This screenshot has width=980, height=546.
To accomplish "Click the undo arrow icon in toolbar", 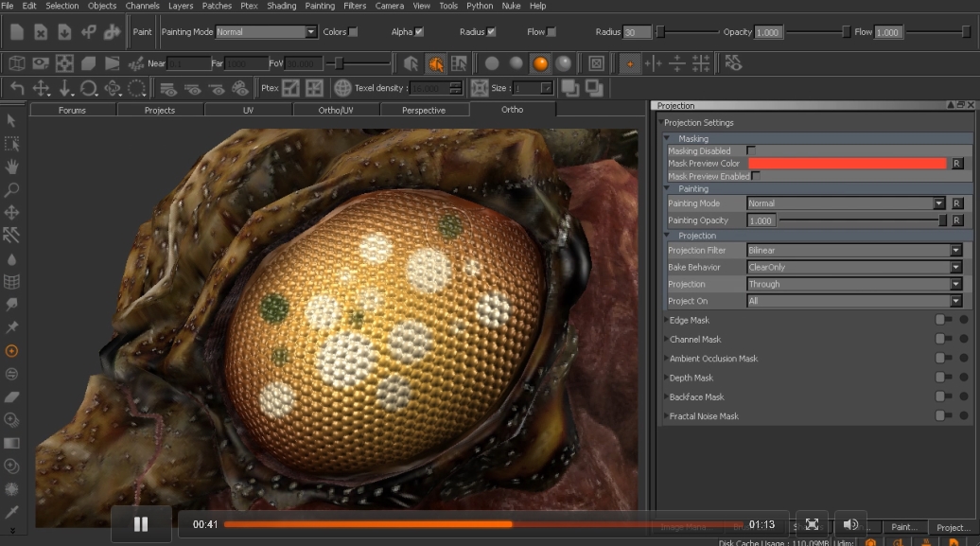I will 17,88.
